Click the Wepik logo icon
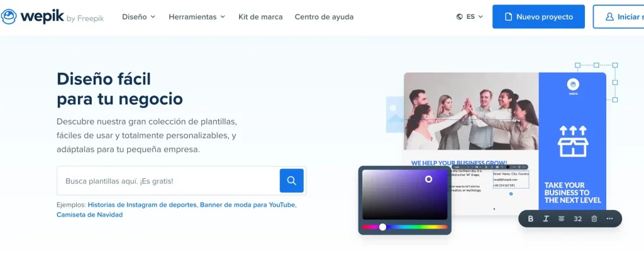The width and height of the screenshot is (644, 272). [x=9, y=17]
